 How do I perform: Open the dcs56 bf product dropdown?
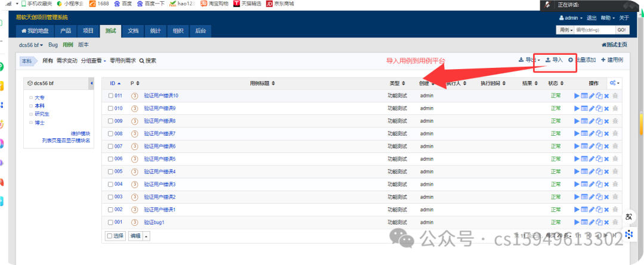point(31,45)
